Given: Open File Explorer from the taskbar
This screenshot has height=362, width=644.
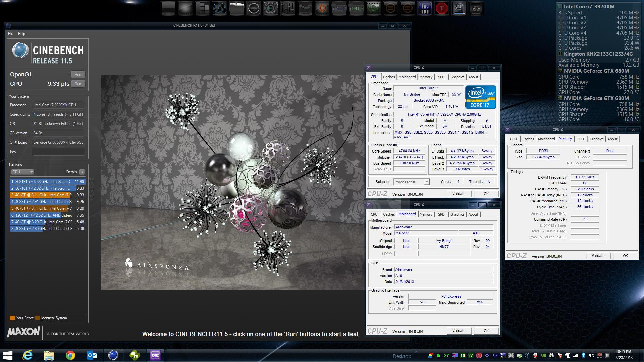Looking at the screenshot, I should pos(49,355).
